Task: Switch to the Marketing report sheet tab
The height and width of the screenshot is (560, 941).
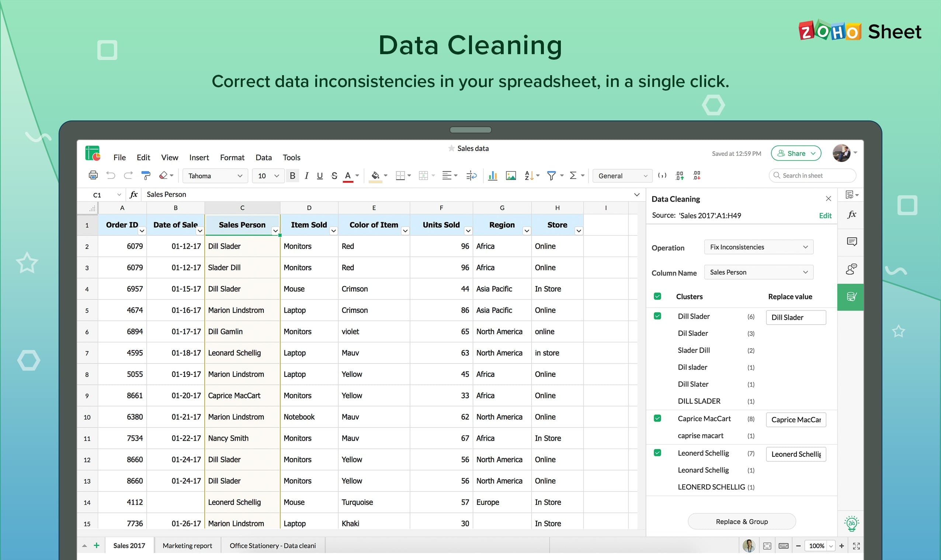Action: click(187, 546)
